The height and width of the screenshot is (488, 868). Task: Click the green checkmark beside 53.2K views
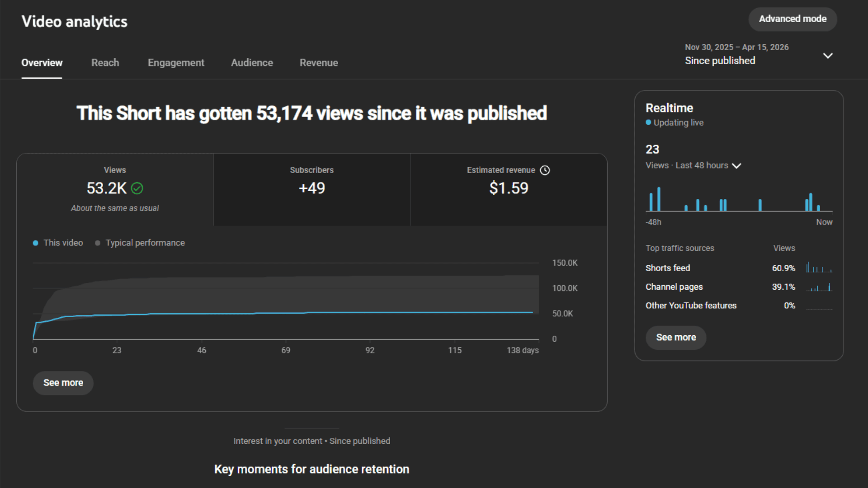point(137,188)
